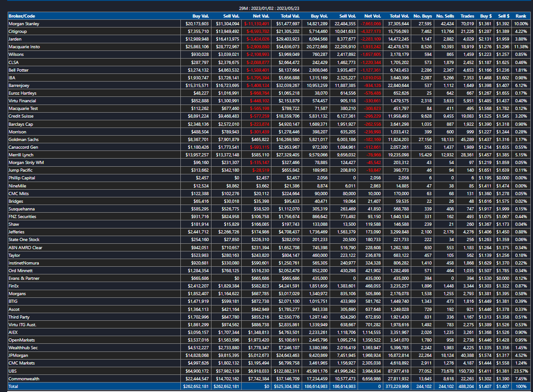Select the Macquarie Insto row
Image resolution: width=533 pixels, height=392 pixels.
click(269, 46)
